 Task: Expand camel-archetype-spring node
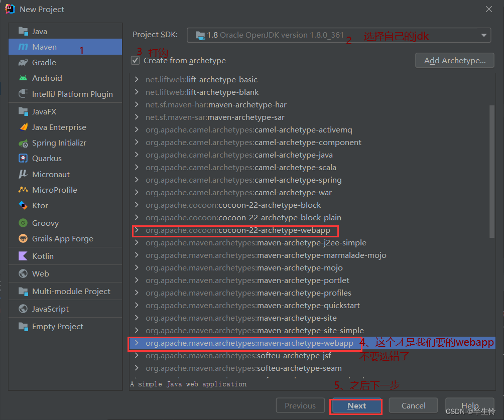[137, 180]
